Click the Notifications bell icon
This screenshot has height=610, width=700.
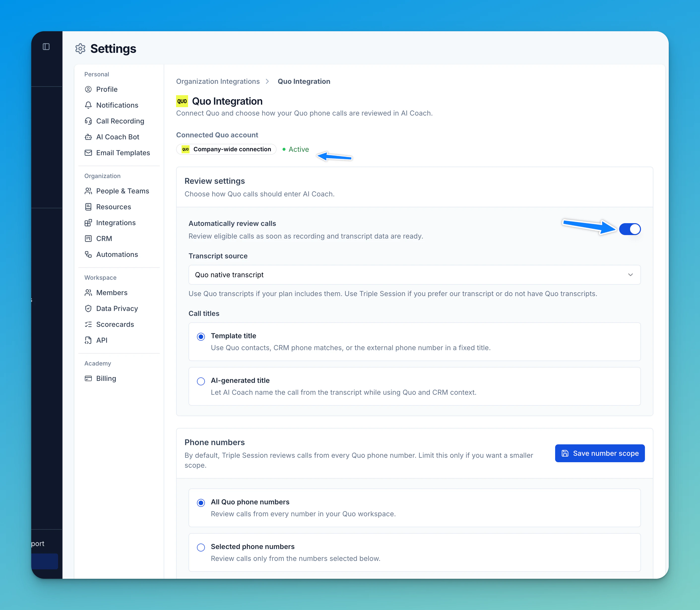click(88, 105)
